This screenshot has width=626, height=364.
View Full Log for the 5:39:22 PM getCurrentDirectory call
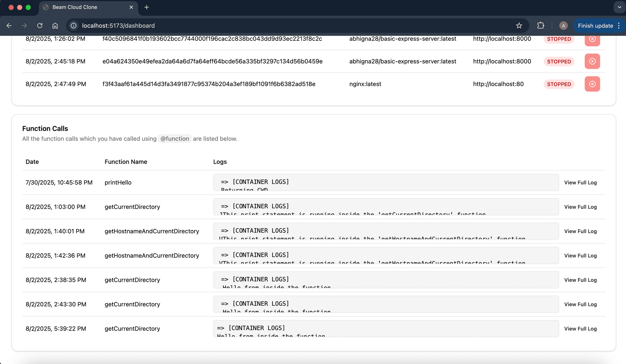click(x=580, y=328)
